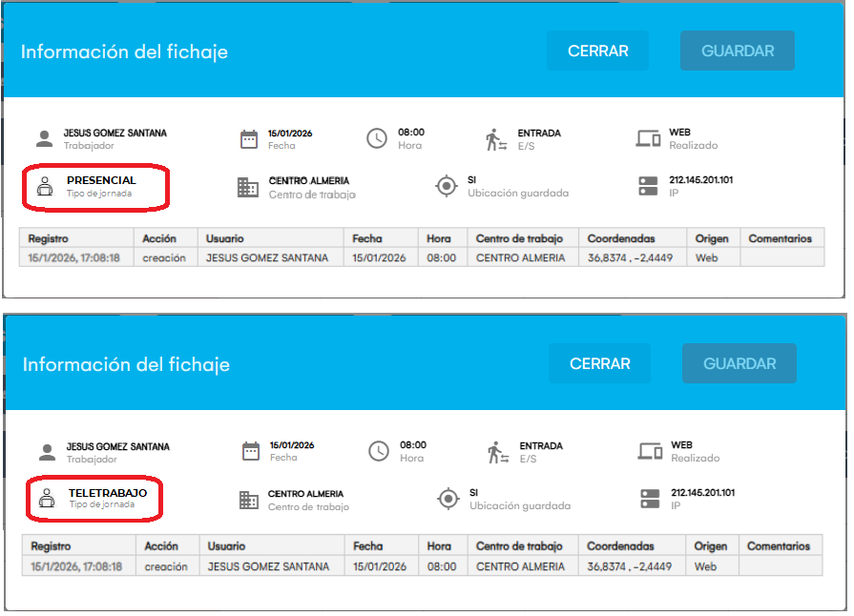This screenshot has width=854, height=616.
Task: Click the worker person icon in the upper dialog
Action: pos(44,139)
